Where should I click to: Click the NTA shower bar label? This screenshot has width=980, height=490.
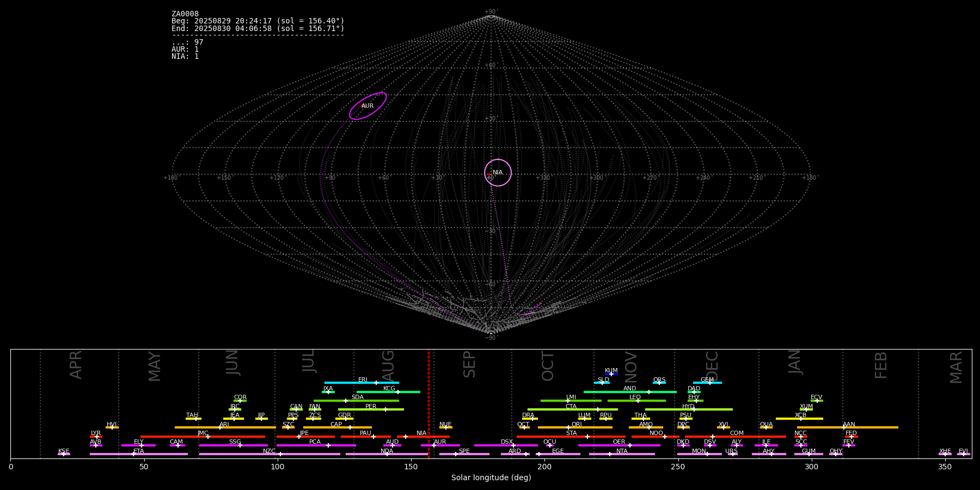[622, 451]
